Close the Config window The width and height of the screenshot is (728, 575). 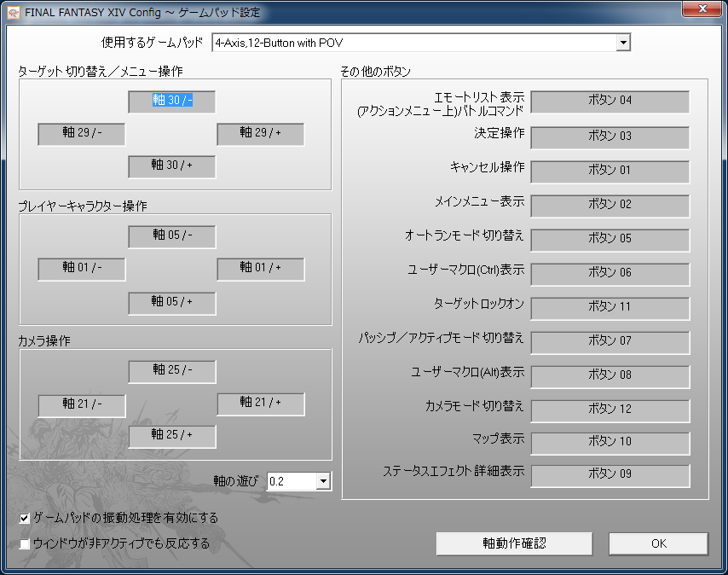pos(702,9)
